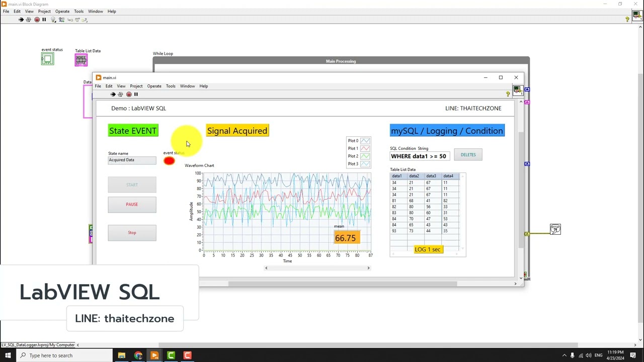This screenshot has width=644, height=362.
Task: Click Step Over debugging icon
Action: tap(77, 20)
